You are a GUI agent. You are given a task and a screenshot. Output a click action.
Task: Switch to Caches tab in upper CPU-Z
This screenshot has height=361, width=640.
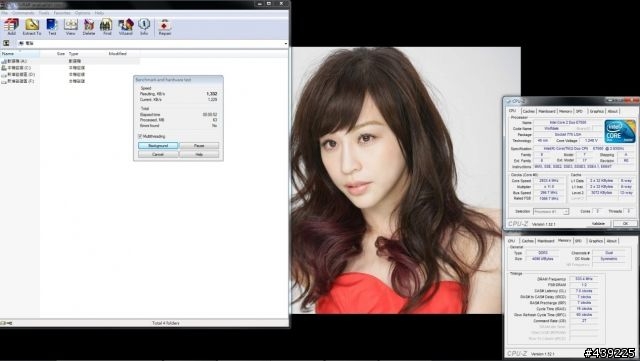pyautogui.click(x=529, y=111)
